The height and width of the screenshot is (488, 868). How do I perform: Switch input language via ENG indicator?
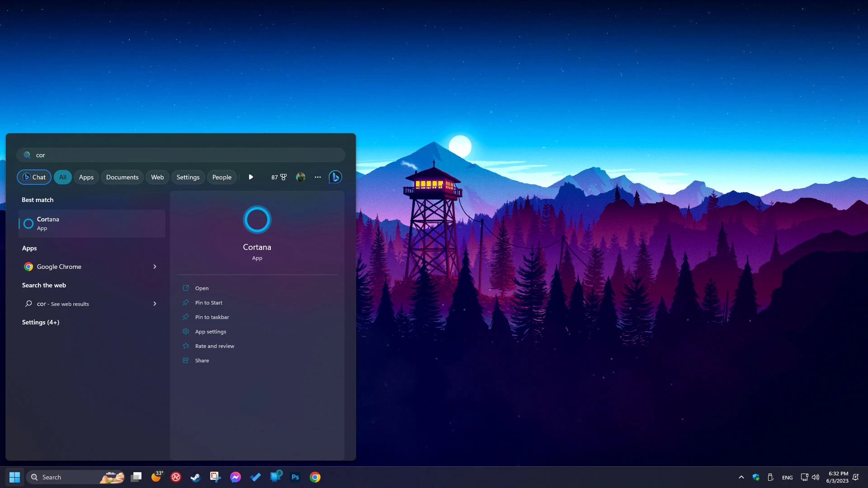[788, 478]
